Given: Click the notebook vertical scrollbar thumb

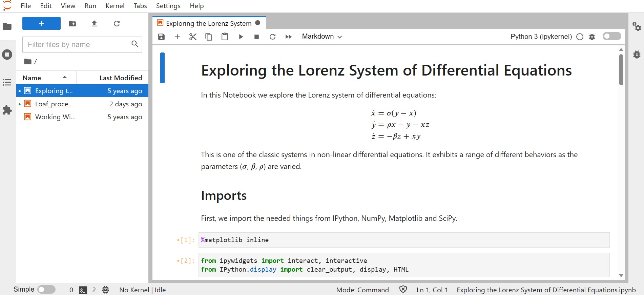Looking at the screenshot, I should pyautogui.click(x=621, y=70).
